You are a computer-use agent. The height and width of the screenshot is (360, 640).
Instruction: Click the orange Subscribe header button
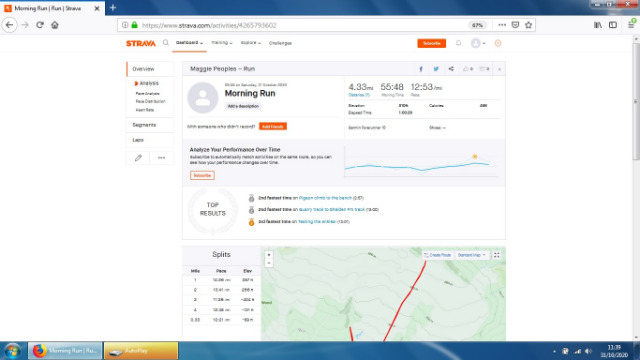pos(431,43)
